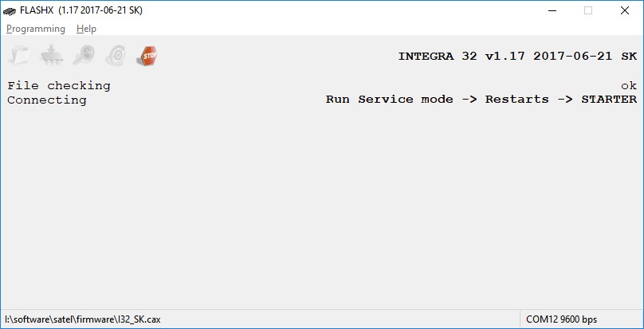Open the Programming menu
The height and width of the screenshot is (329, 644).
(36, 29)
